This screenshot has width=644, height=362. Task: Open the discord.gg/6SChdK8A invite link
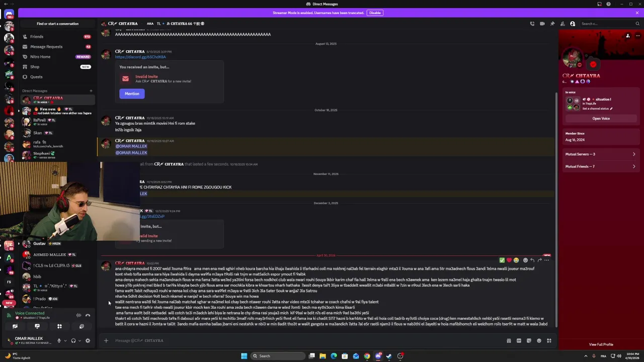(x=140, y=57)
